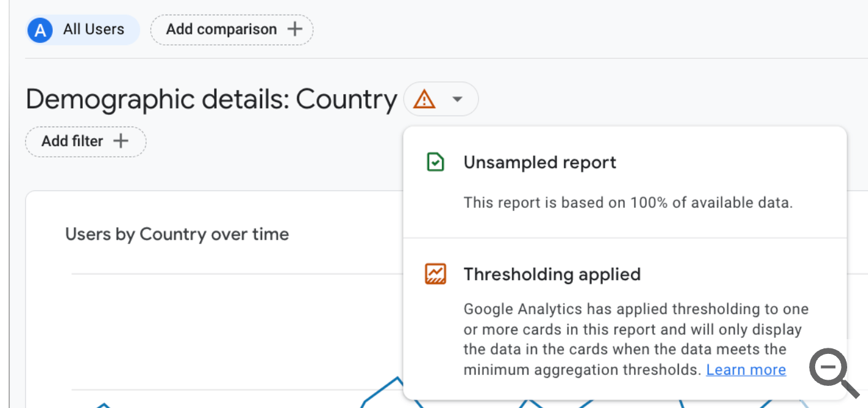This screenshot has height=408, width=868.
Task: Click the zoom-out magnifier icon
Action: (x=834, y=372)
